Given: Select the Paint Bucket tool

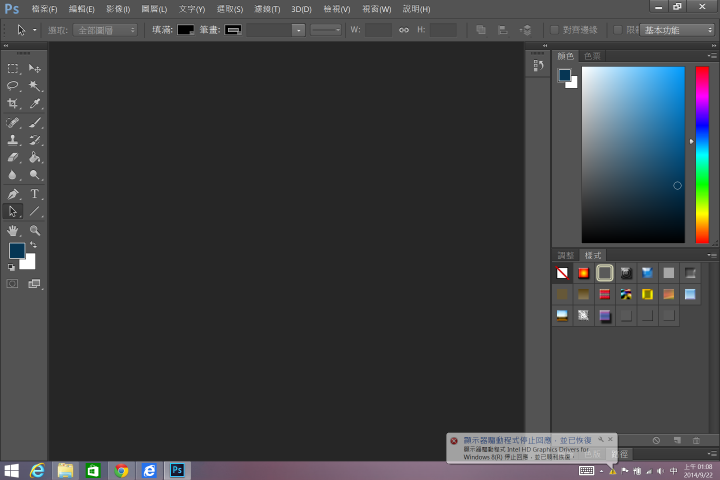Looking at the screenshot, I should (x=34, y=158).
